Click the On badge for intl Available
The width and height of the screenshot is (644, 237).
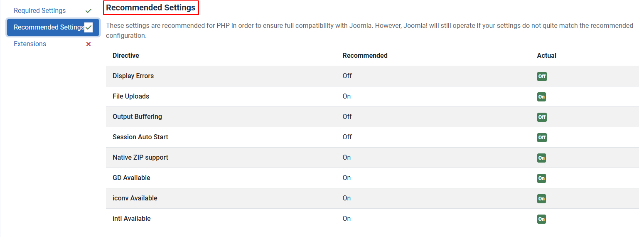click(541, 219)
